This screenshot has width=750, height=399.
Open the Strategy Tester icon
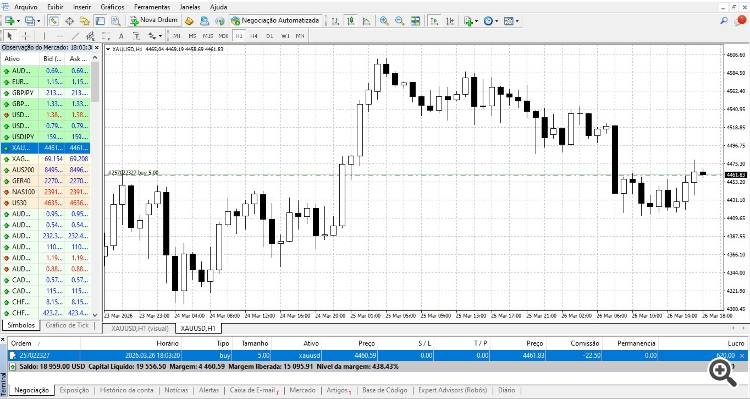point(115,21)
